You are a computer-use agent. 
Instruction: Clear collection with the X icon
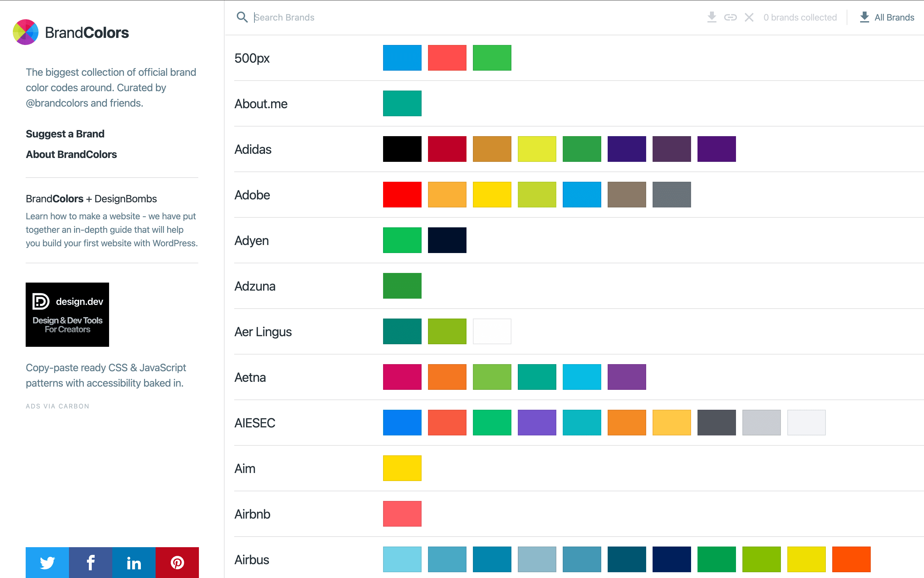[749, 17]
